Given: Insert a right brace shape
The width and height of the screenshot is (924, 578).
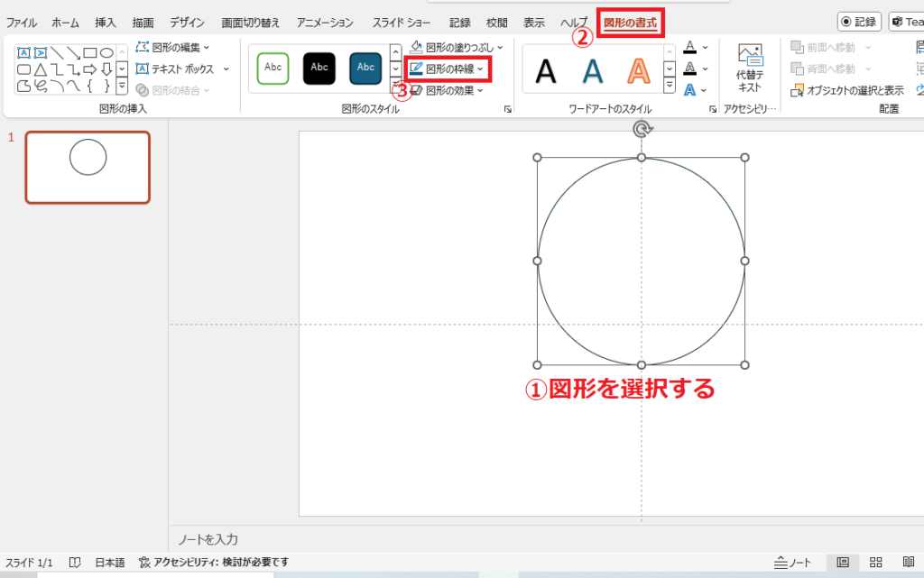Looking at the screenshot, I should tap(106, 86).
